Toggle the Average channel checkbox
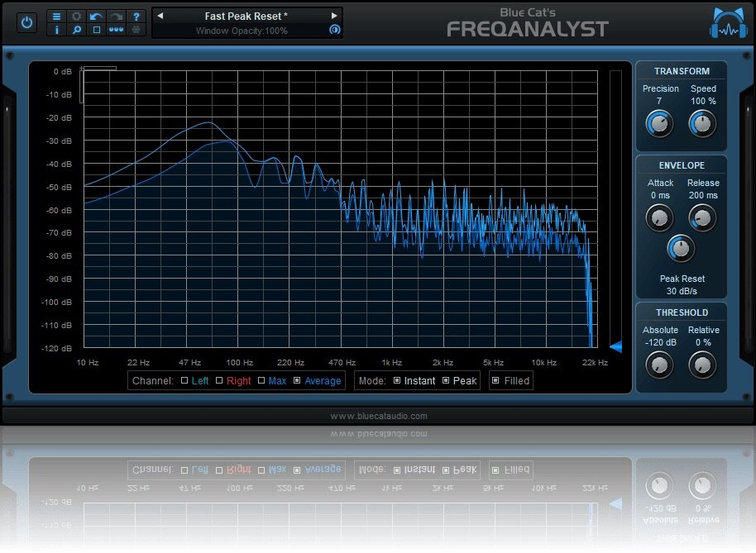This screenshot has width=756, height=553. 297,380
